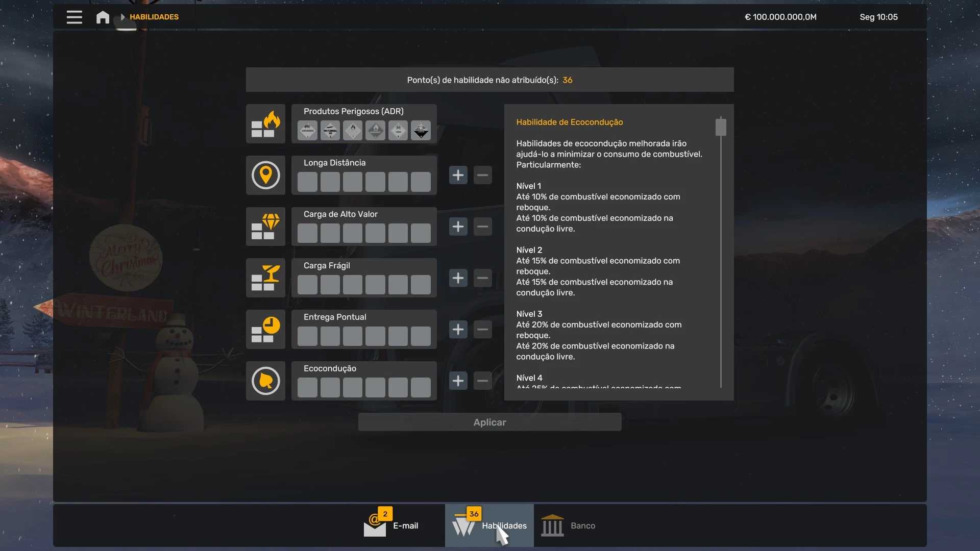Add a point to Carga Frágil
Viewport: 980px width, 551px height.
(x=458, y=278)
